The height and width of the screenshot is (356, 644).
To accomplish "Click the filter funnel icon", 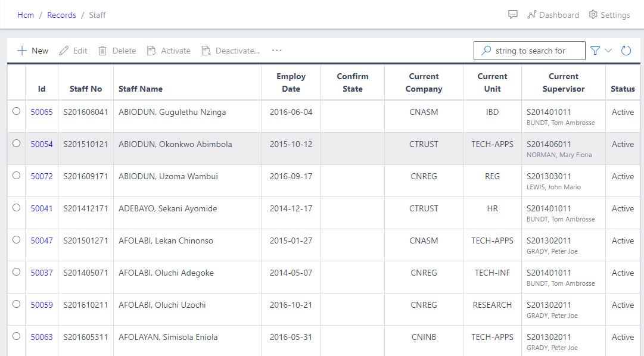I will pyautogui.click(x=595, y=51).
